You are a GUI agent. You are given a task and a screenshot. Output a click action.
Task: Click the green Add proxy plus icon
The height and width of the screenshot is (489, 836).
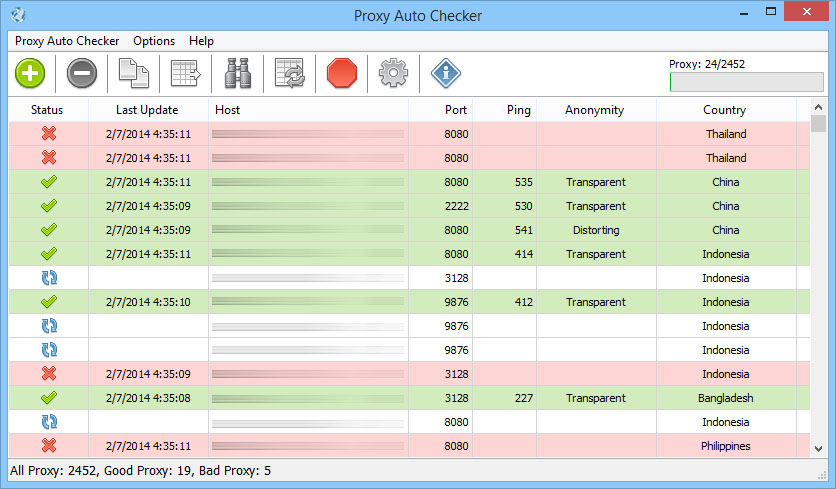coord(30,73)
